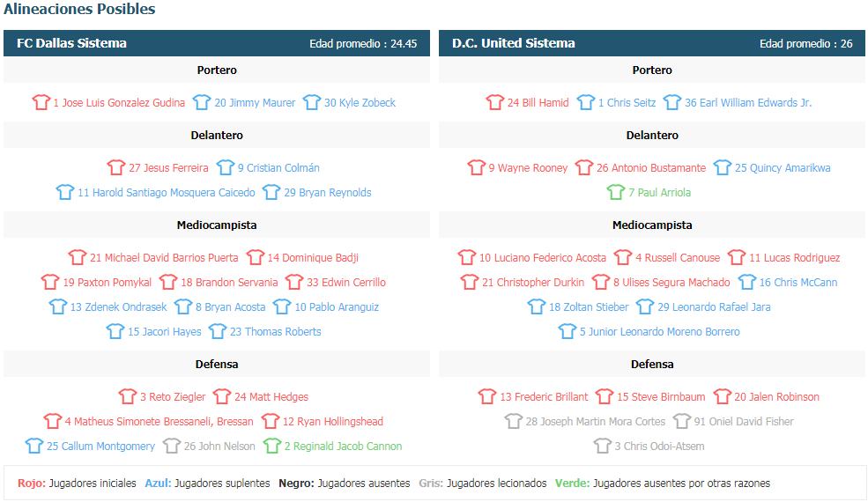This screenshot has height=502, width=868.
Task: Click blue jersey icon beside Jimmy Maurer
Action: pos(202,102)
